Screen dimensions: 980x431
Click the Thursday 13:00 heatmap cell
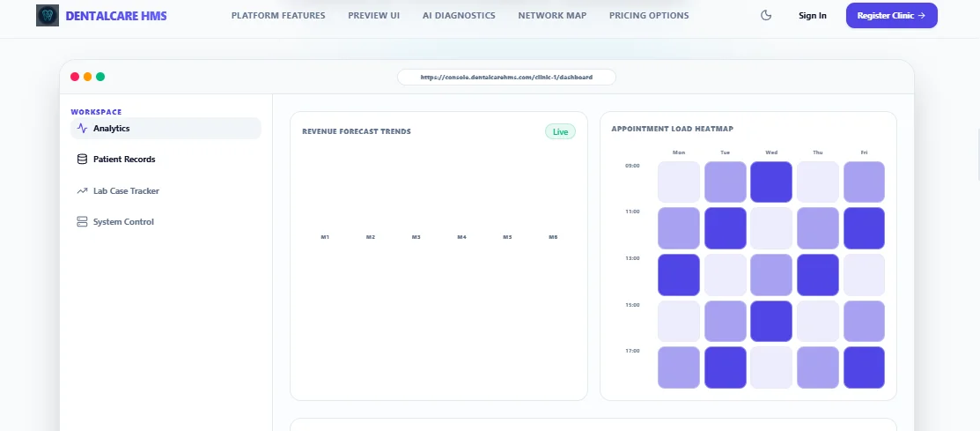coord(817,275)
